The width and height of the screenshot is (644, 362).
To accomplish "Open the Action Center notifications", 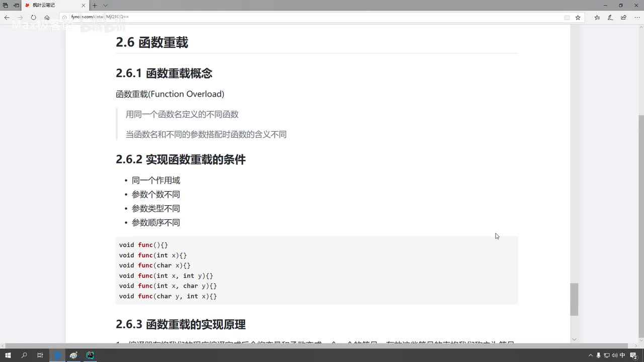I will point(634,355).
